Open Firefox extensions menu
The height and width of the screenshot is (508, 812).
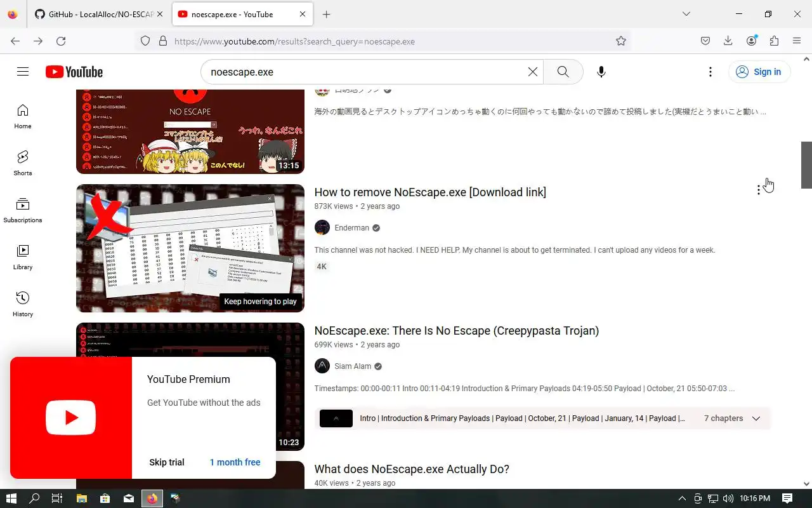pyautogui.click(x=774, y=41)
